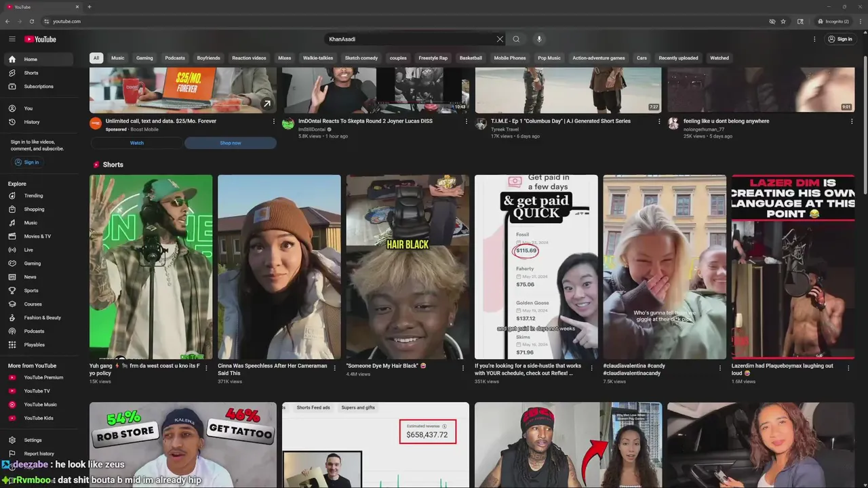Open options for Lazerdim short
Viewport: 868px width, 488px height.
click(x=848, y=368)
